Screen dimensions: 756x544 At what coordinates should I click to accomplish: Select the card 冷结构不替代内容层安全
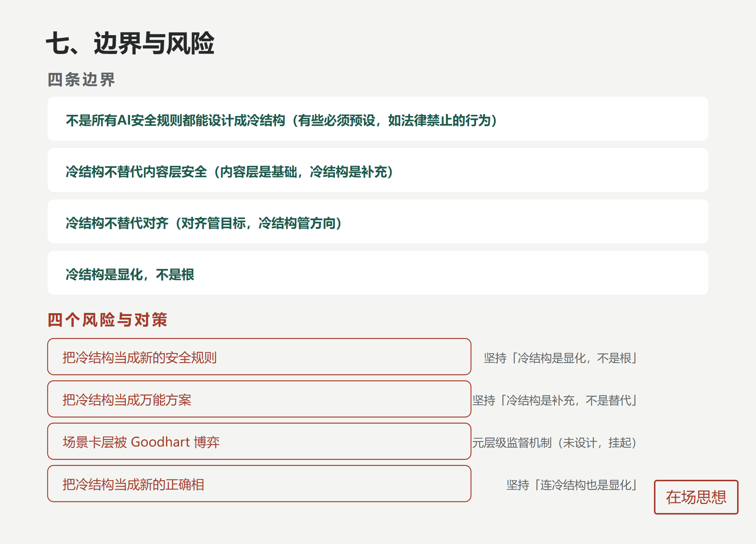378,170
